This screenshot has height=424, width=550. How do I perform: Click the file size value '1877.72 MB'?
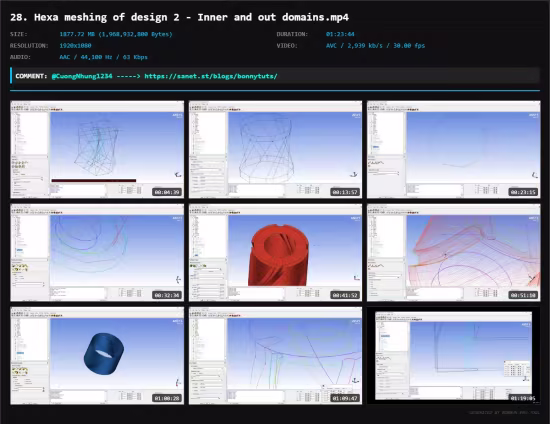77,34
